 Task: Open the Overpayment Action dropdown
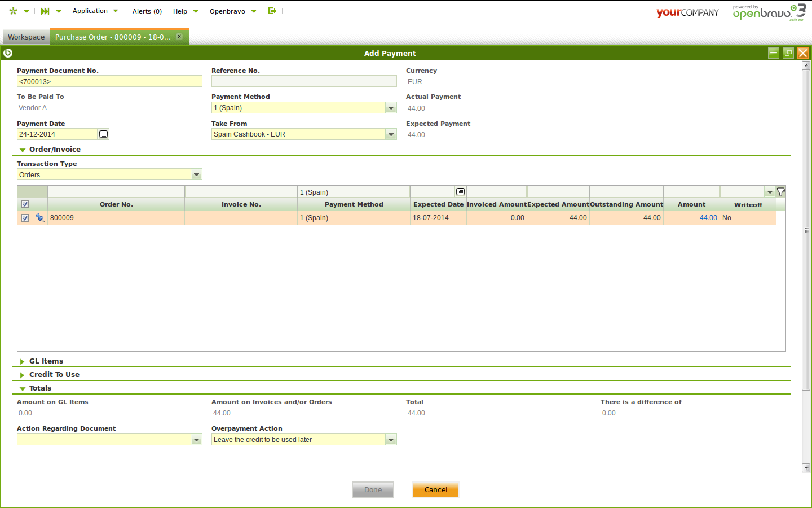pos(391,440)
